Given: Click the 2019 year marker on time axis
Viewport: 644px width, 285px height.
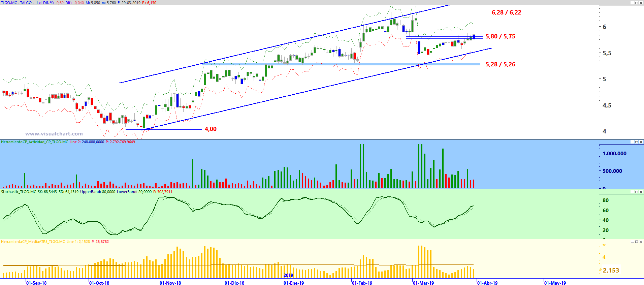Looking at the screenshot, I should (x=288, y=275).
